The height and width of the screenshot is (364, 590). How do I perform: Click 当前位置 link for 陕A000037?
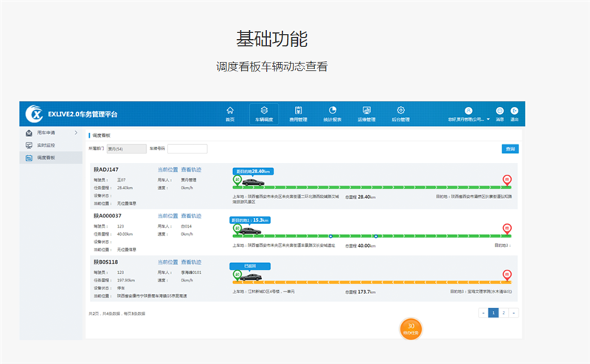tap(167, 216)
